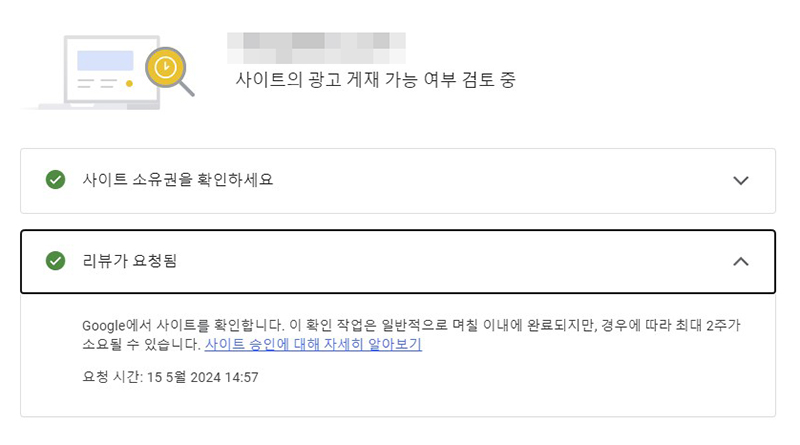Viewport: 800px width, 445px height.
Task: Open 사이트 승인에 대해 자세히 알아보기 link
Action: point(313,344)
